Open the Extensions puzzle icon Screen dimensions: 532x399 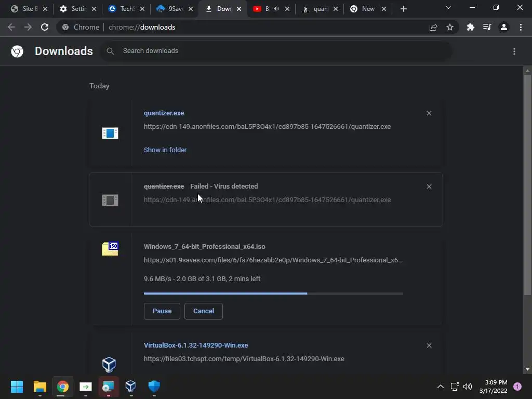(x=471, y=27)
